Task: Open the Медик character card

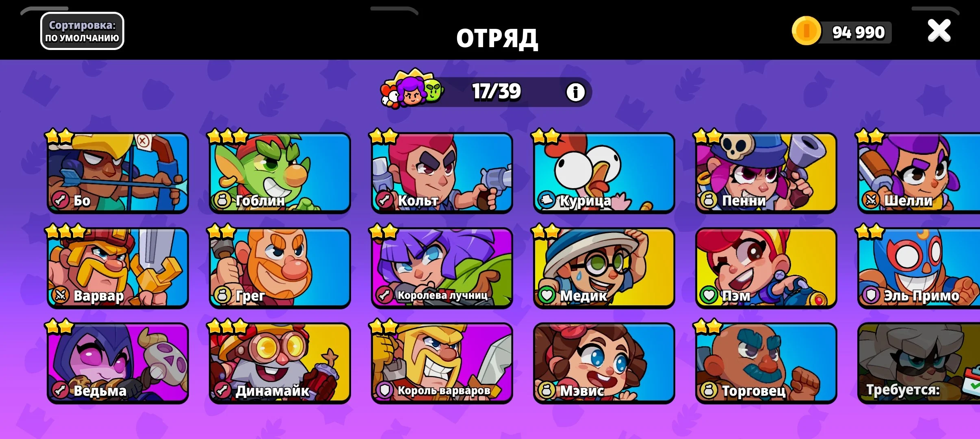Action: pyautogui.click(x=604, y=268)
